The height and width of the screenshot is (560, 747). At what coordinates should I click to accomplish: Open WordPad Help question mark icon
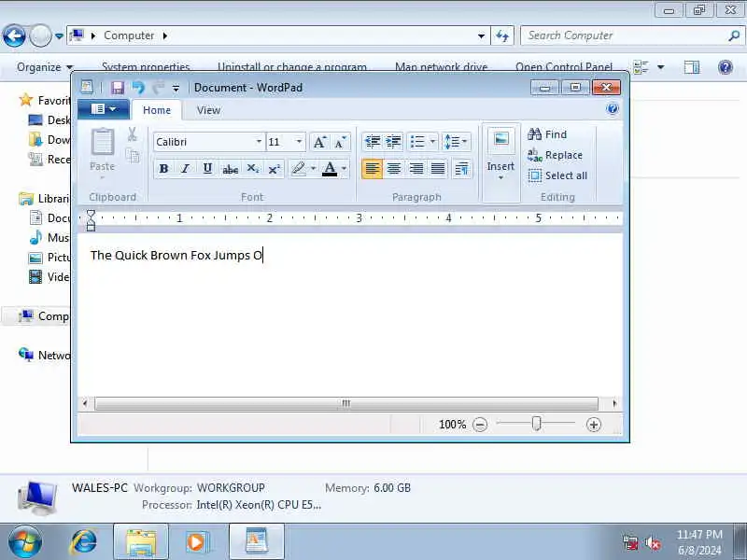[613, 109]
